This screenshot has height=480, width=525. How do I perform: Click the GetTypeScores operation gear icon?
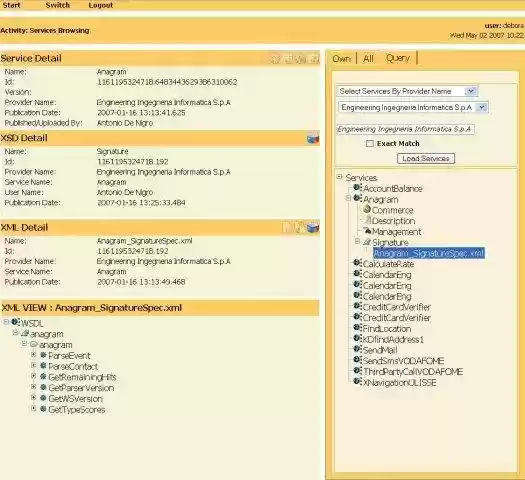[x=43, y=409]
